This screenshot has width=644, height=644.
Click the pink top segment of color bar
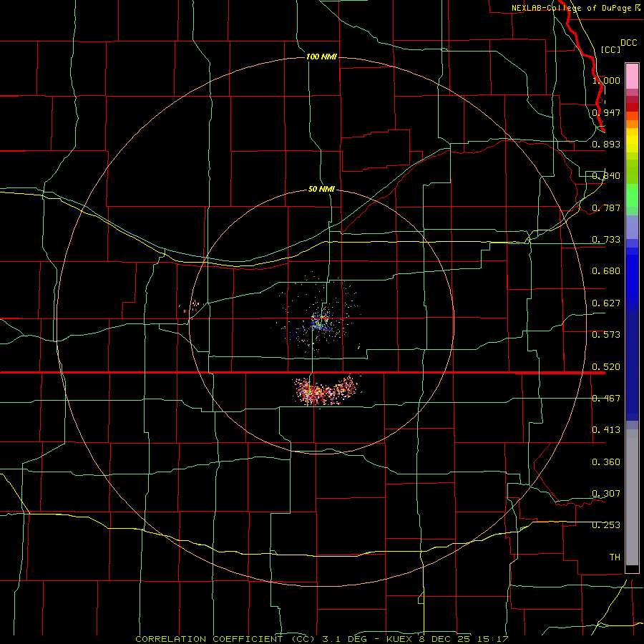pos(632,77)
